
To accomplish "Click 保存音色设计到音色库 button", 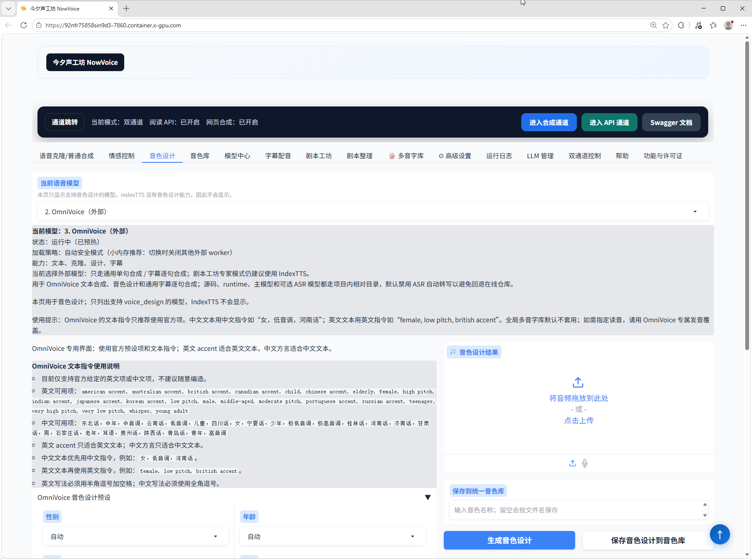I will click(648, 540).
